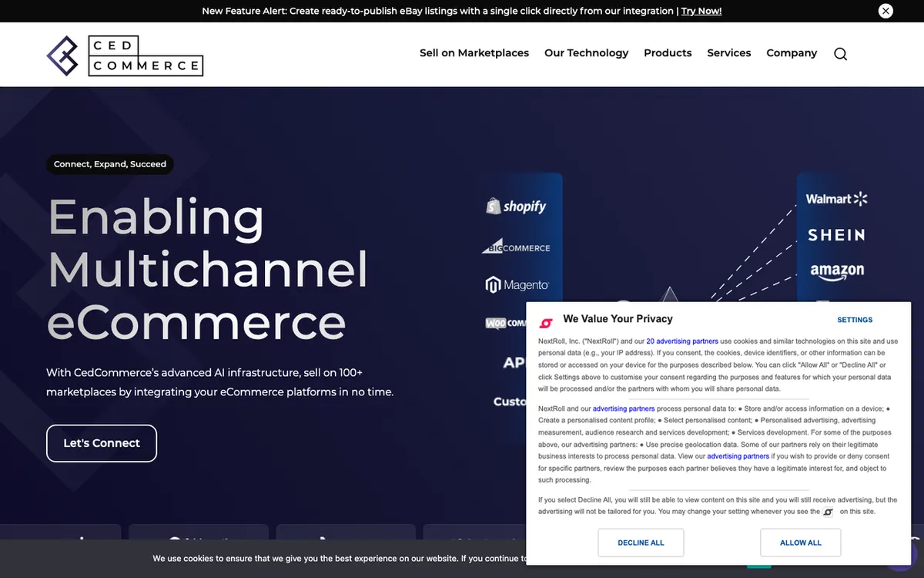
Task: Dismiss the New Feature Alert banner
Action: point(885,11)
